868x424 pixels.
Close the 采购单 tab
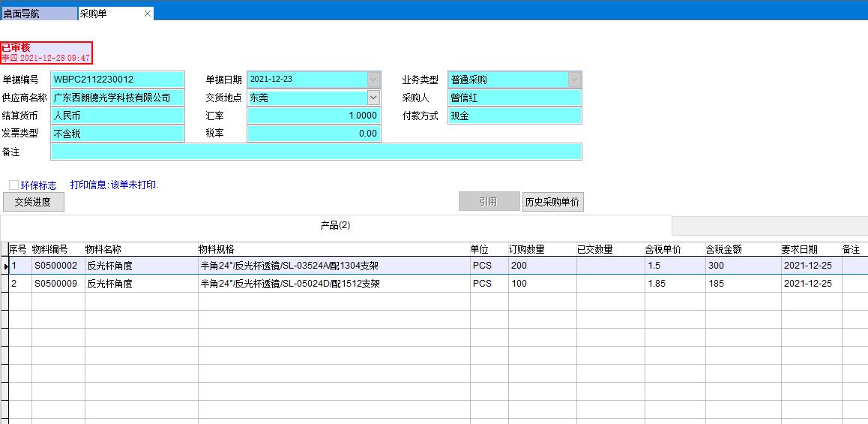[x=148, y=14]
